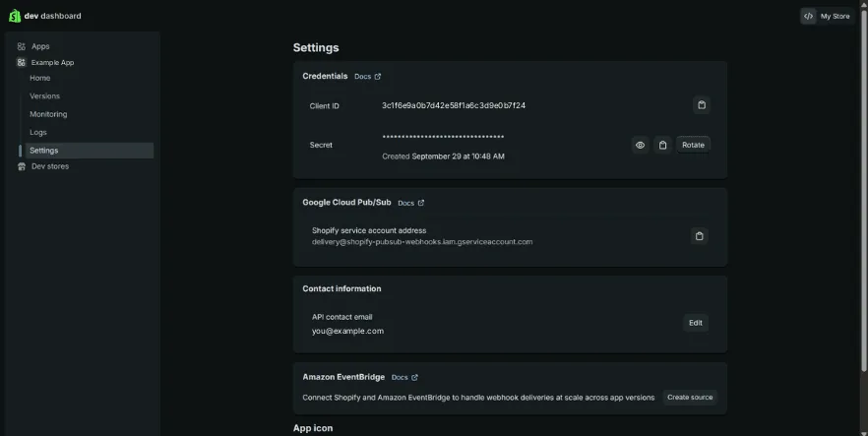The height and width of the screenshot is (436, 868).
Task: Click the delivery@shopify-pubsub-webhooks service account email
Action: click(x=422, y=242)
